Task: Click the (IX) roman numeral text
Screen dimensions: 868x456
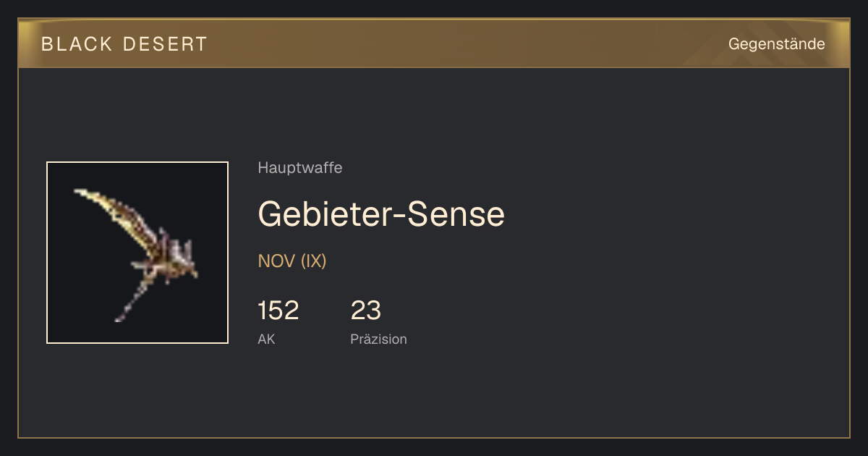Action: click(314, 261)
